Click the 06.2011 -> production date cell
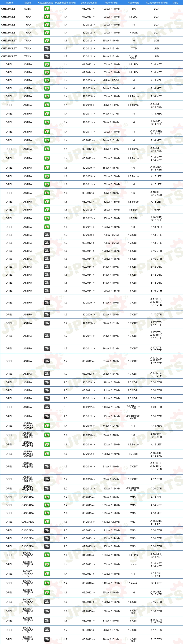The image size is (183, 644). pos(89,391)
